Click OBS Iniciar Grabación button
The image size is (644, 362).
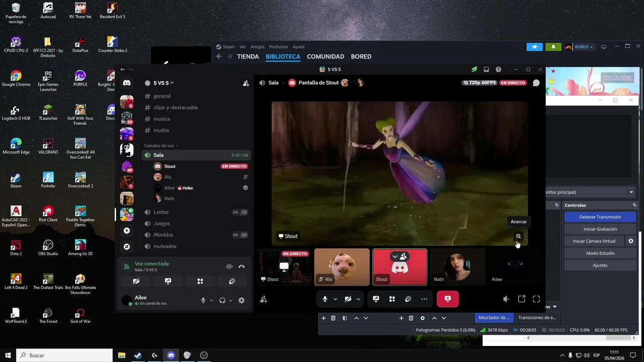pos(600,229)
